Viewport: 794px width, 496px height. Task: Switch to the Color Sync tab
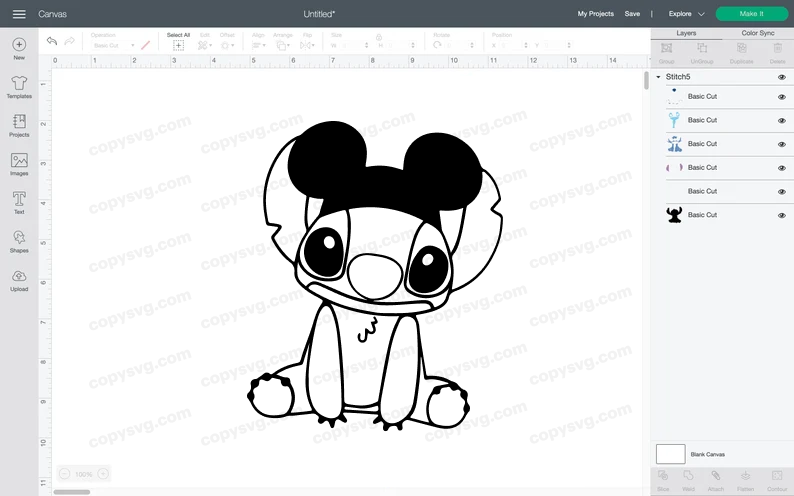[x=758, y=33]
